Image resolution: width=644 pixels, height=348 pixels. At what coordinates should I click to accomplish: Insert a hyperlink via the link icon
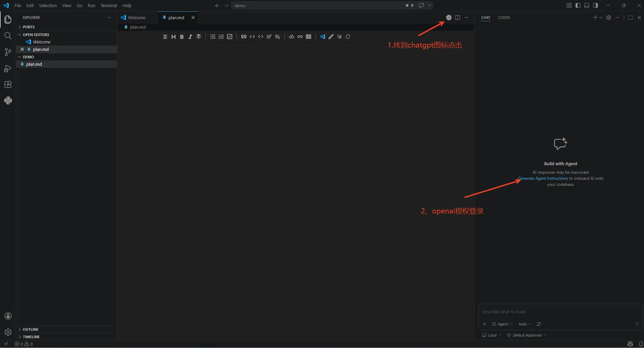coord(300,37)
